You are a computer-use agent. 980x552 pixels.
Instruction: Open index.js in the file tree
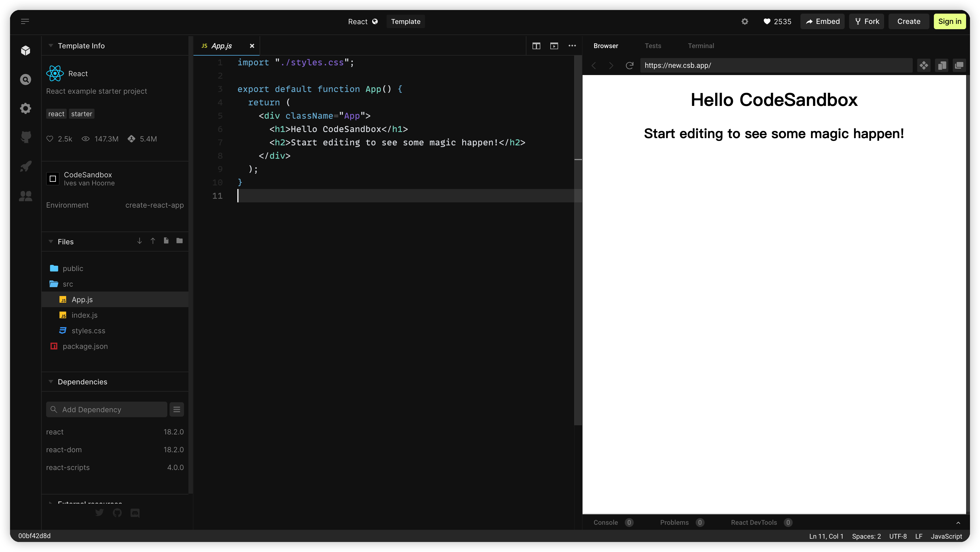pyautogui.click(x=115, y=315)
